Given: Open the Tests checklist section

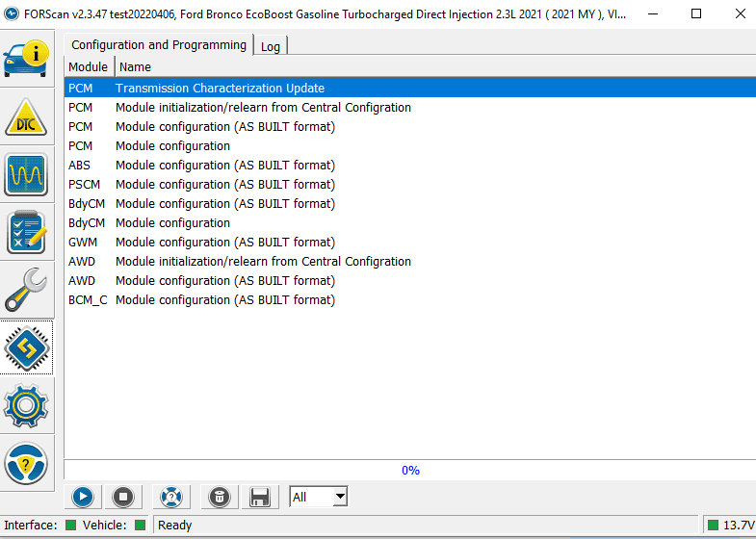Looking at the screenshot, I should (x=27, y=232).
